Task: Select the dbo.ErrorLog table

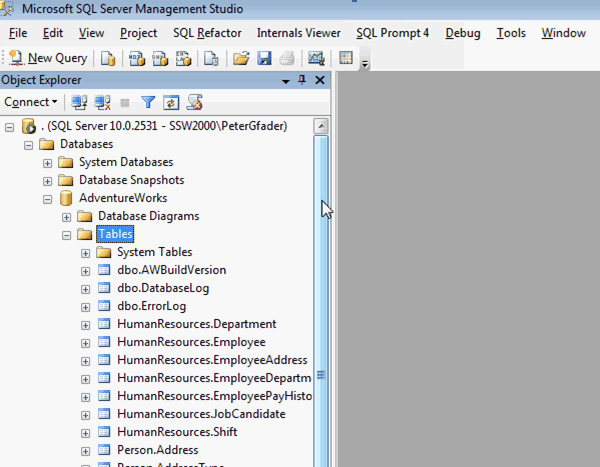Action: point(152,306)
